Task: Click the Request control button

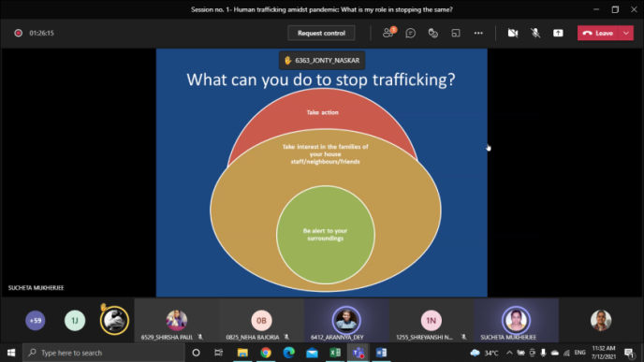Action: pos(321,33)
